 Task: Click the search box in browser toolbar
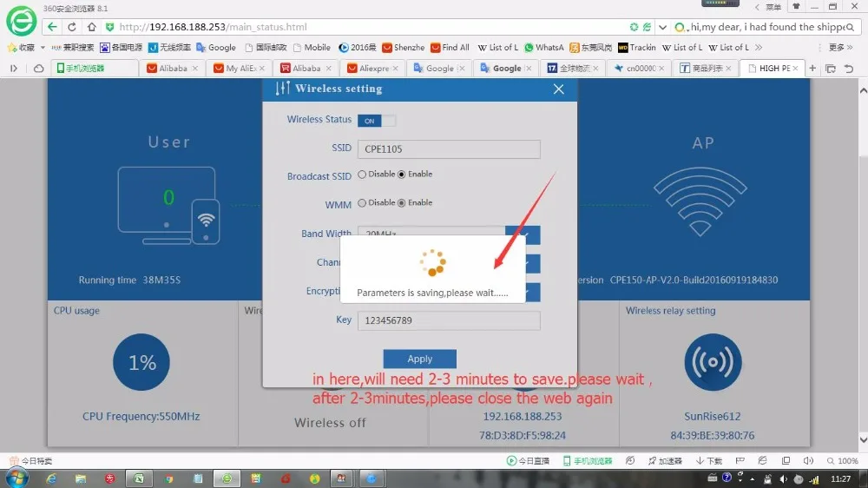click(766, 27)
